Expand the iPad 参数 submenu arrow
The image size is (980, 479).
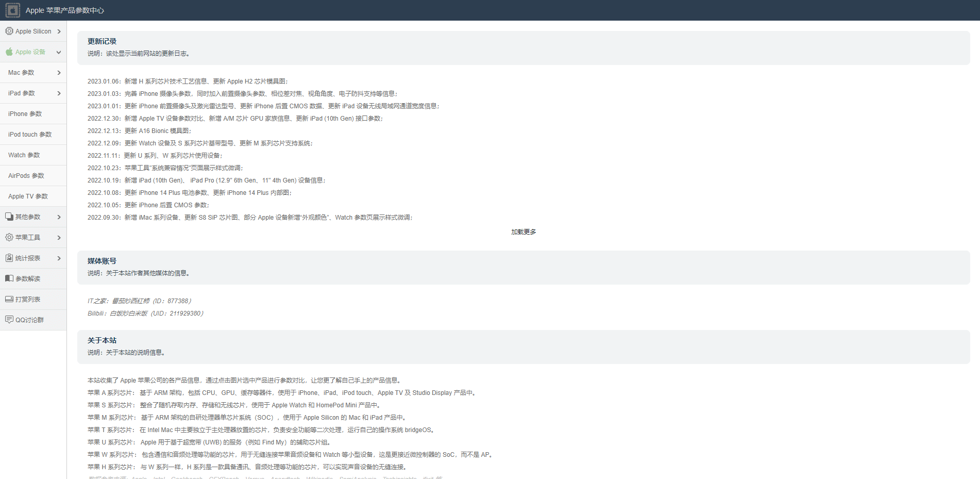point(59,93)
